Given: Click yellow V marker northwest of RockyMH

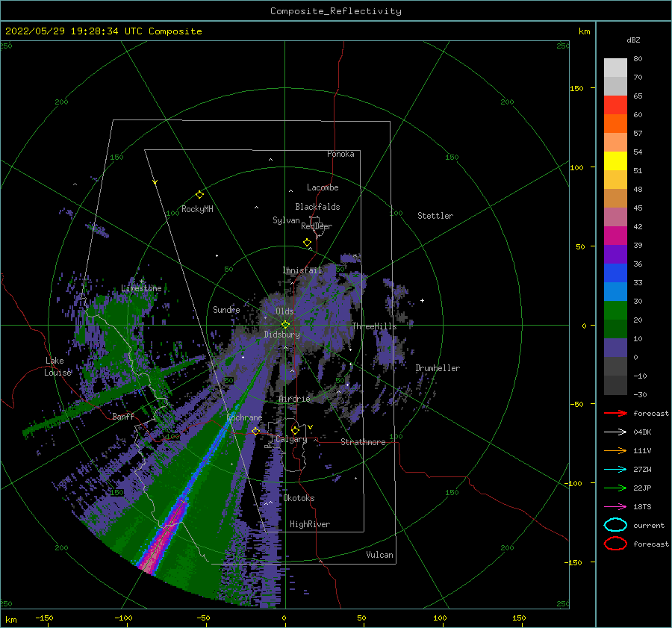Looking at the screenshot, I should click(x=155, y=182).
